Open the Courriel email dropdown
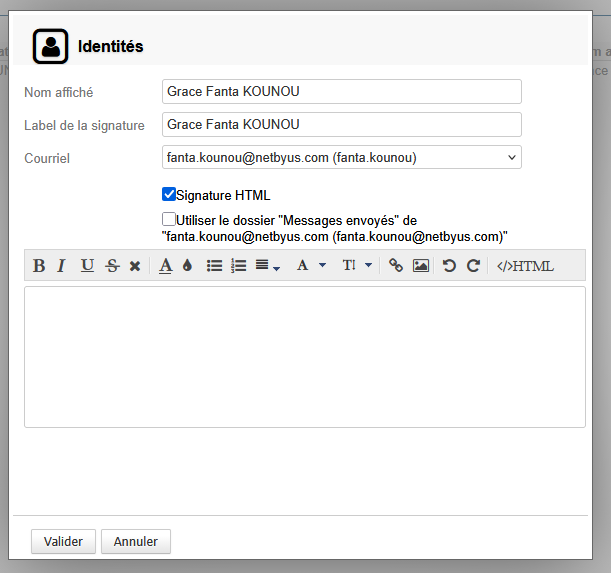Viewport: 611px width, 573px height. click(x=341, y=157)
